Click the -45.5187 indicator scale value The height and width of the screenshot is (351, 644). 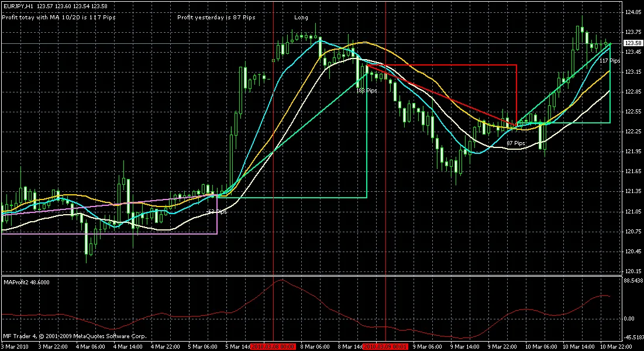[x=633, y=338]
